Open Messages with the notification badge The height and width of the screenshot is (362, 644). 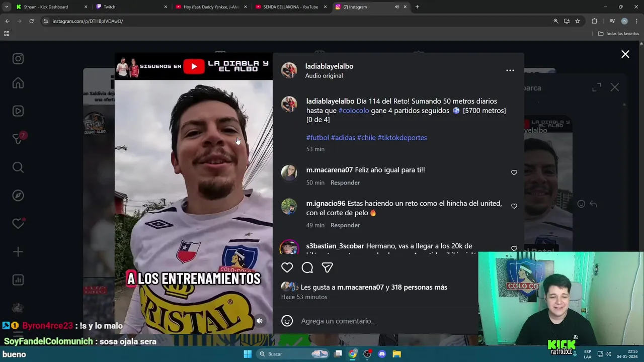point(18,139)
